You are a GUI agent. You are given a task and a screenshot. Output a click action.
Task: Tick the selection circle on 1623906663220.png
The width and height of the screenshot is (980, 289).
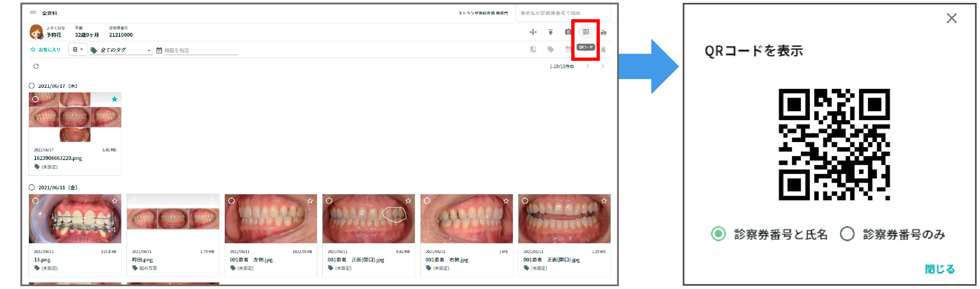click(36, 99)
